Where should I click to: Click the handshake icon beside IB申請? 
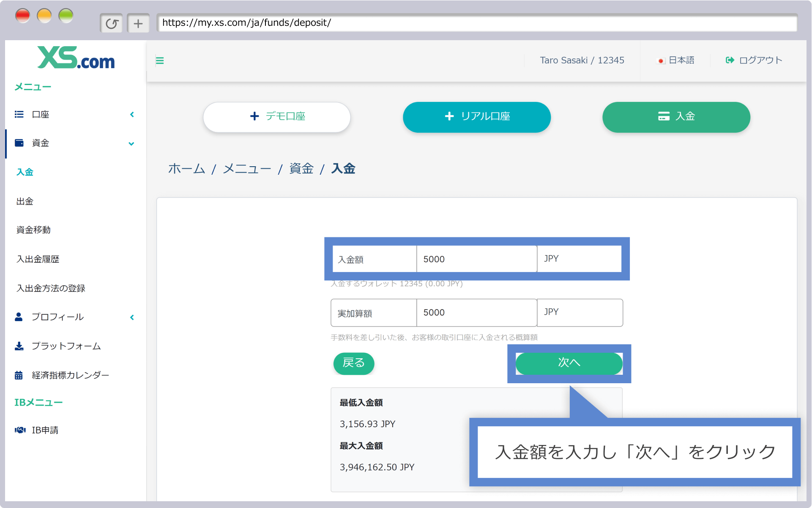[20, 430]
